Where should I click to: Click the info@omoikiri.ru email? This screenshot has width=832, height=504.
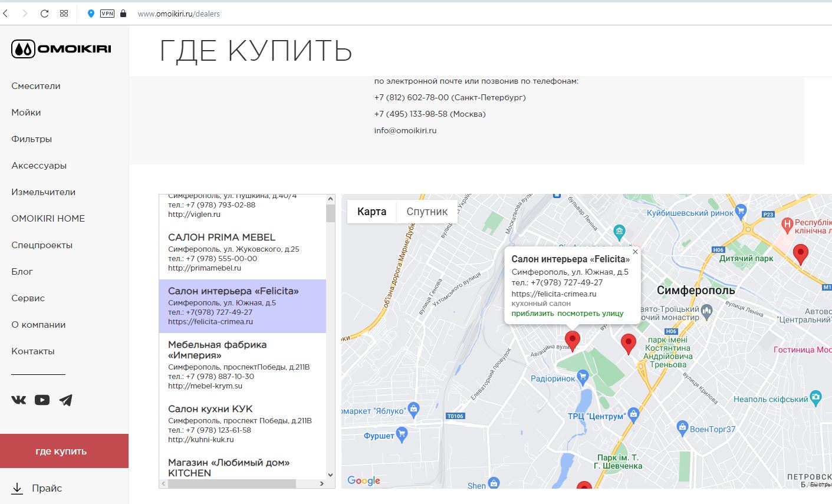tap(405, 131)
